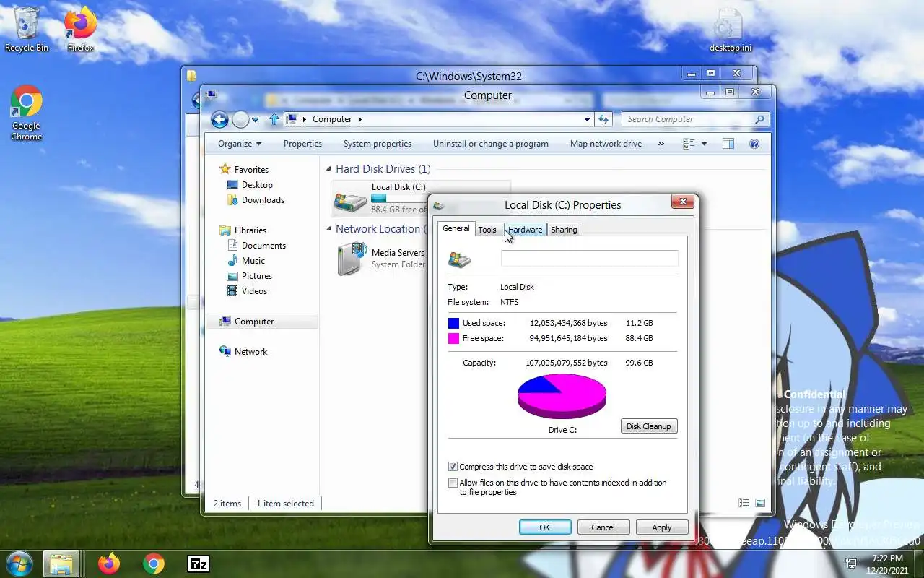Switch to the Tools tab

(487, 230)
